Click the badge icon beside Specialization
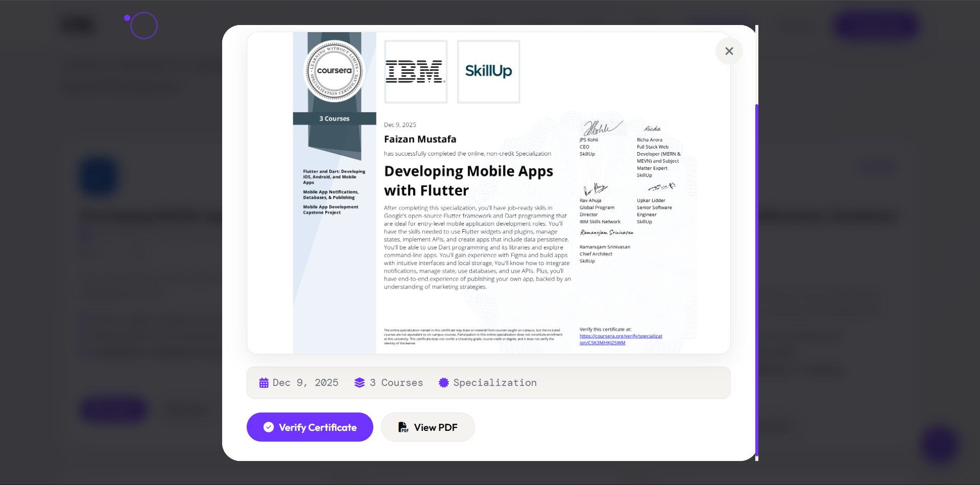 coord(444,383)
